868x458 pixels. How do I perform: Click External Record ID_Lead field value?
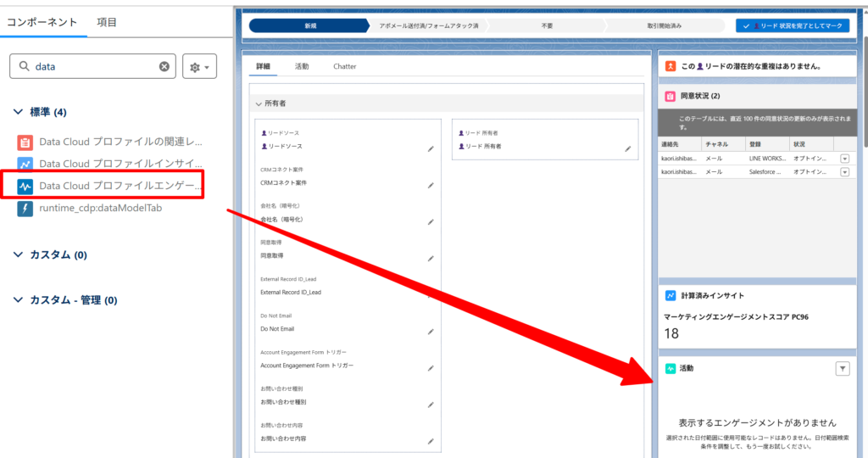tap(291, 293)
